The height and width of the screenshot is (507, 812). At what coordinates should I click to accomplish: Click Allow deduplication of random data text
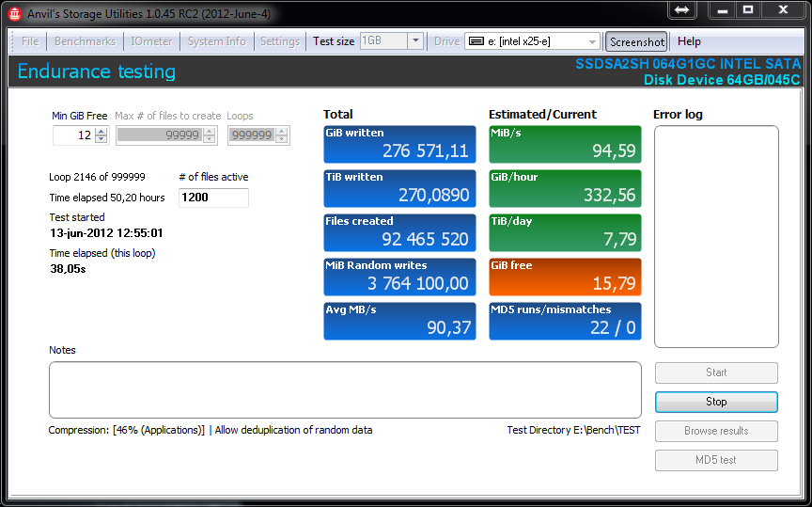293,430
